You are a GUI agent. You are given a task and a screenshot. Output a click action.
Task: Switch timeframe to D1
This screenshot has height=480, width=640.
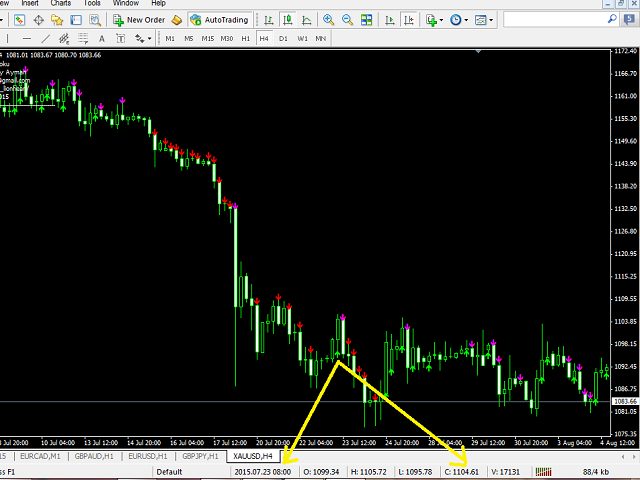point(283,39)
